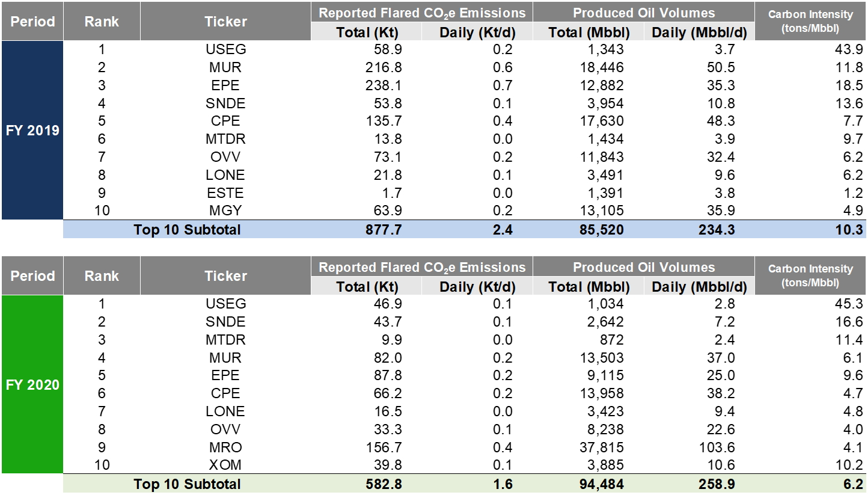This screenshot has height=495, width=868.
Task: Click the green FY 2020 period block
Action: click(32, 384)
